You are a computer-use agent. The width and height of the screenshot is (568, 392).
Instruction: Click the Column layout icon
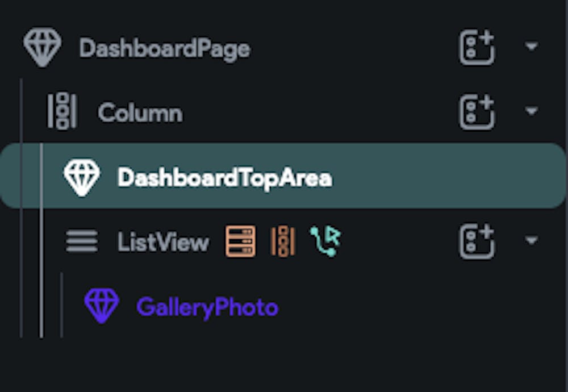(62, 111)
